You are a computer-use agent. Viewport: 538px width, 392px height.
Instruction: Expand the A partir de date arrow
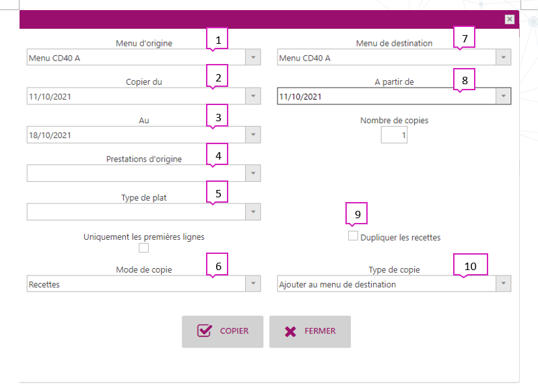(503, 96)
